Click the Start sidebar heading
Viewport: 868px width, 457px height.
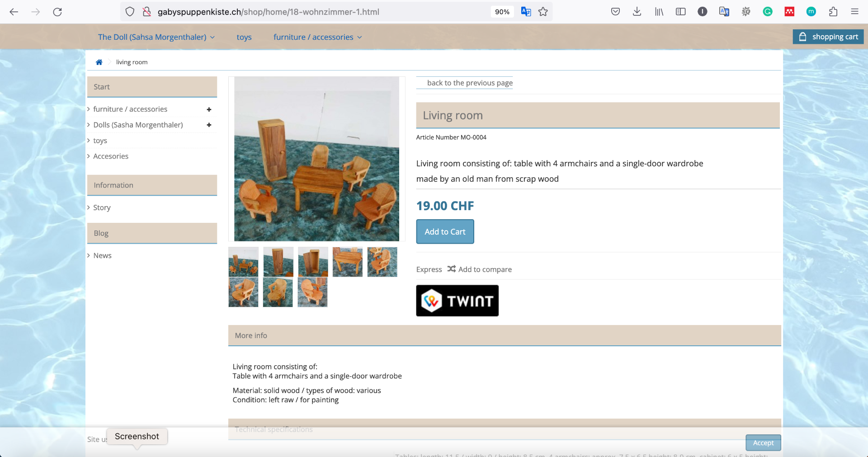click(152, 87)
